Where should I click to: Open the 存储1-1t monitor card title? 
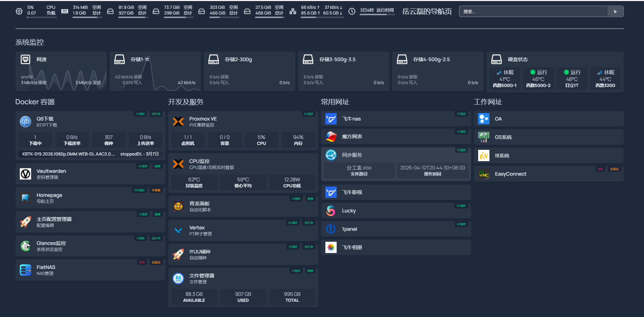click(140, 59)
